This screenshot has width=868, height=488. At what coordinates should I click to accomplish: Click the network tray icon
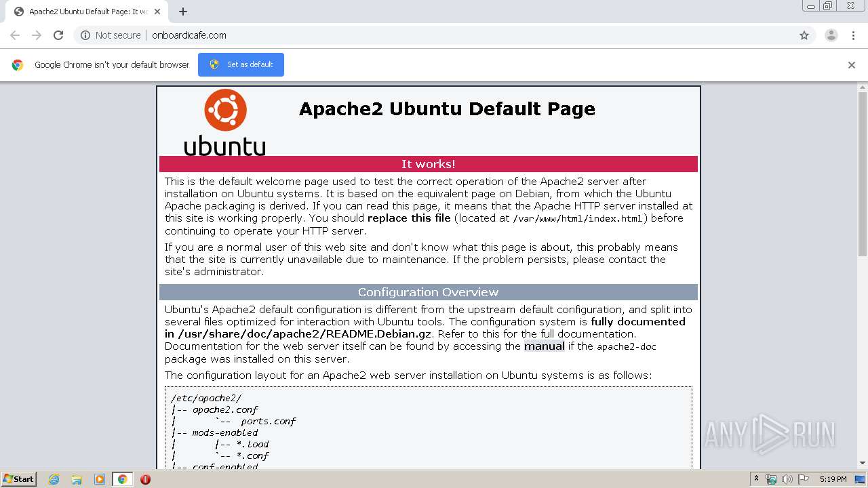tap(771, 479)
